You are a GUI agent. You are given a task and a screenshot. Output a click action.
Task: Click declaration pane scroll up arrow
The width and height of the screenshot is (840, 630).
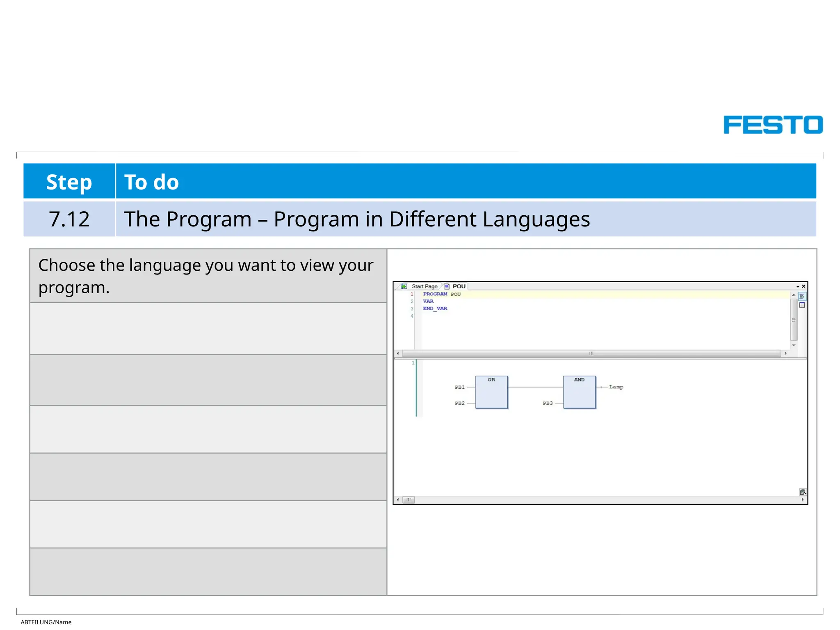(794, 295)
